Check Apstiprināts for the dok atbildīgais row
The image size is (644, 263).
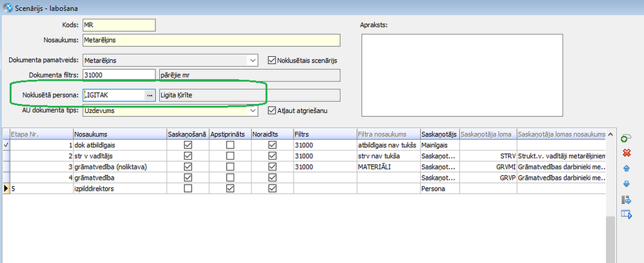(230, 145)
